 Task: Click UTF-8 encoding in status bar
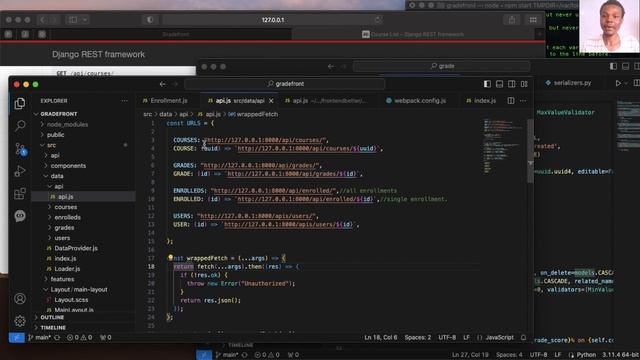pyautogui.click(x=447, y=338)
